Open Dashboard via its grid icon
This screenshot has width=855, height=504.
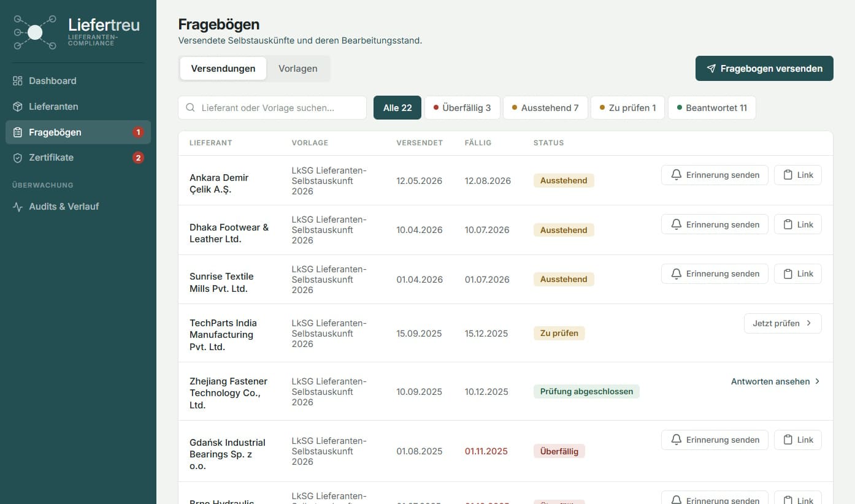(x=17, y=81)
